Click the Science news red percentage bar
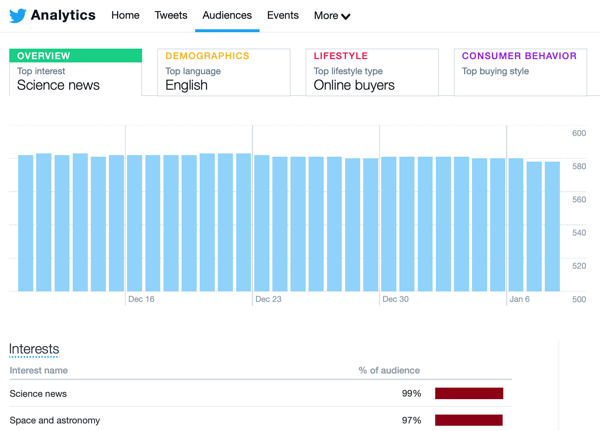Viewport: 600px width, 431px height. click(469, 393)
